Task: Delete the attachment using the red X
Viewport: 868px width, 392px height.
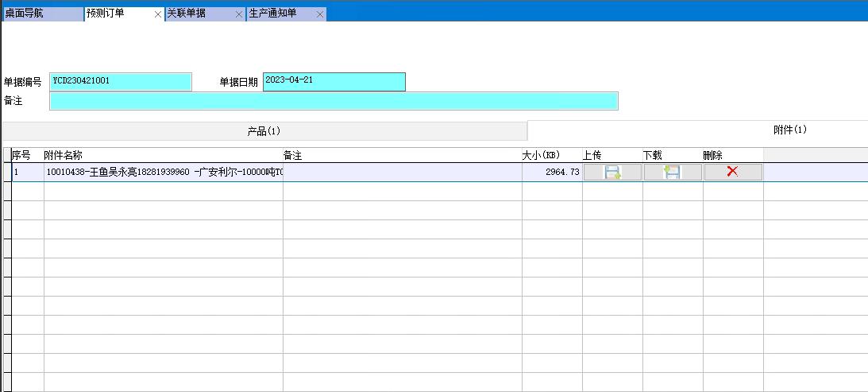Action: click(732, 173)
